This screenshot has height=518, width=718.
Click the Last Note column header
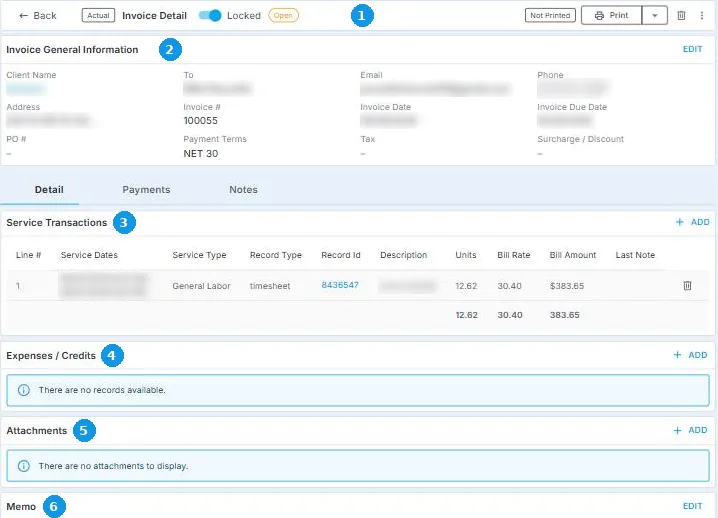(635, 255)
